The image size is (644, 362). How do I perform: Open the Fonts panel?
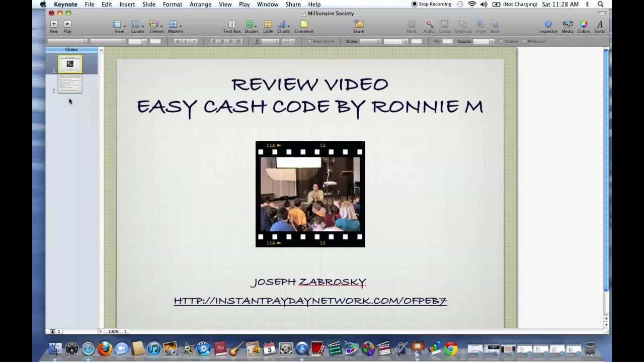coord(600,27)
